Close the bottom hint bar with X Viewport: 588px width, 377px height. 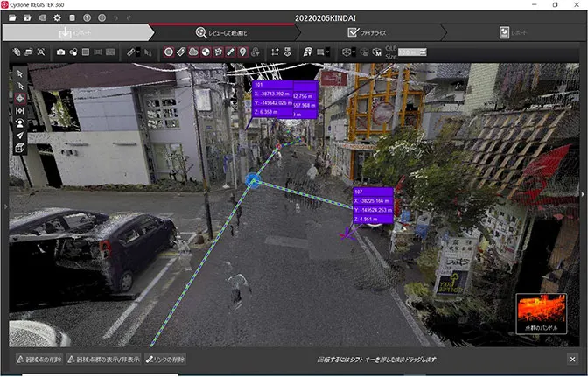click(x=572, y=360)
